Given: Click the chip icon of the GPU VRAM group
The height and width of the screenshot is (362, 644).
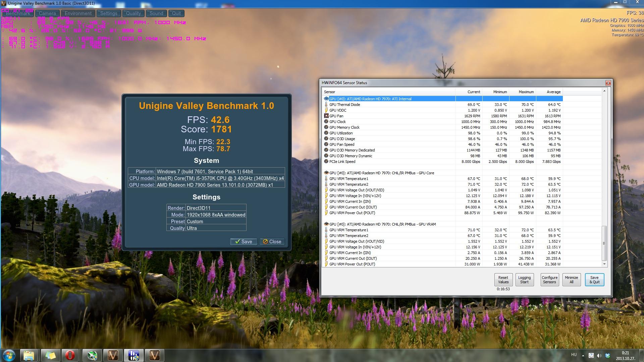Looking at the screenshot, I should pos(326,224).
